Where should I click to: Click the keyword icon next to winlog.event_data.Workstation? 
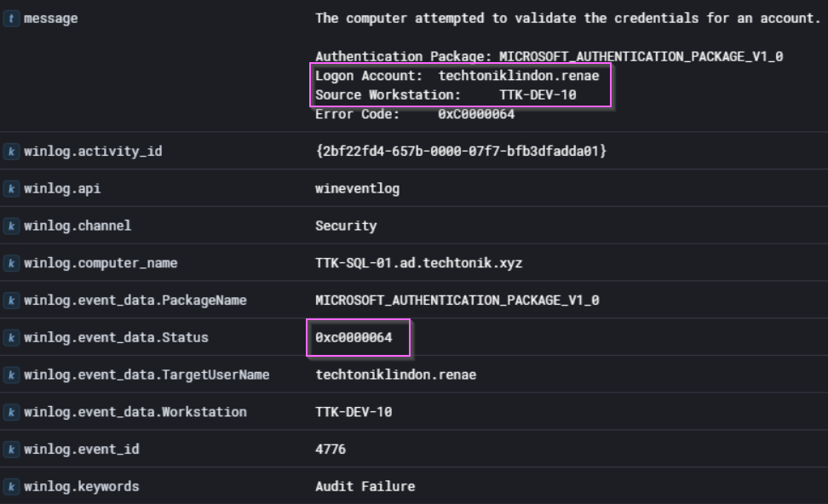coord(12,412)
